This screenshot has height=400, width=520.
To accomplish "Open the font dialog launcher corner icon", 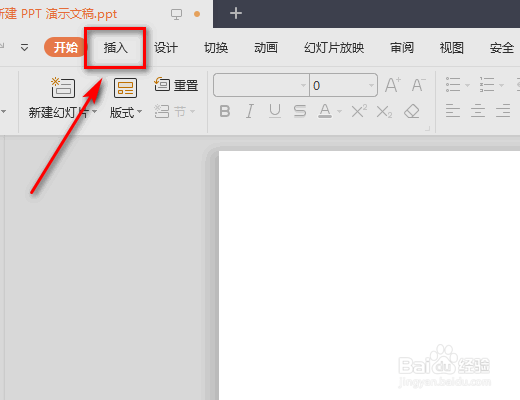I will click(428, 129).
